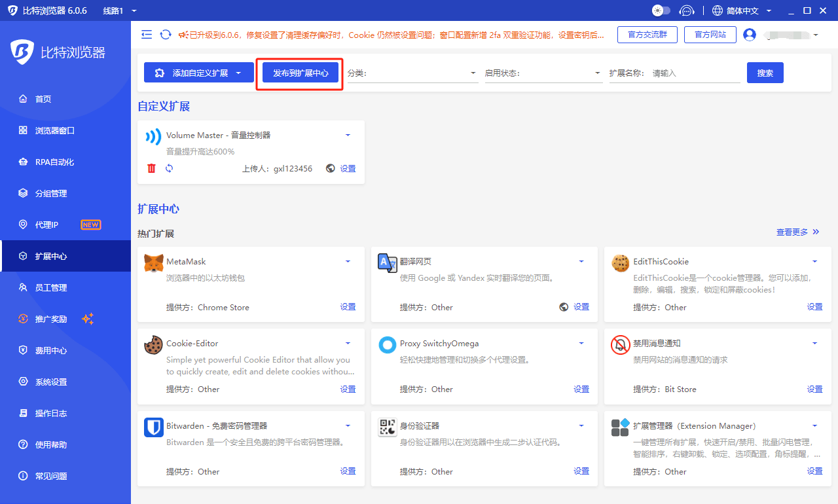Expand the MetaMask card dropdown arrow

(x=348, y=261)
